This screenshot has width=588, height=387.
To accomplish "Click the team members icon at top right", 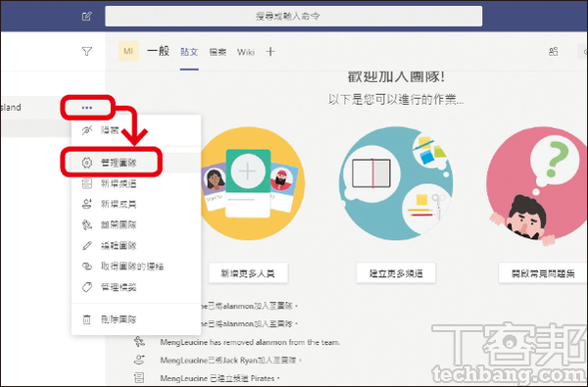I will pos(553,52).
